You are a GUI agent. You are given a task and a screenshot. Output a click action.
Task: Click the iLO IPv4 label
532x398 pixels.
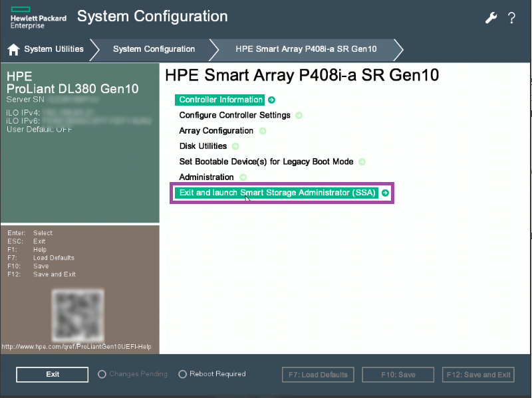[23, 113]
